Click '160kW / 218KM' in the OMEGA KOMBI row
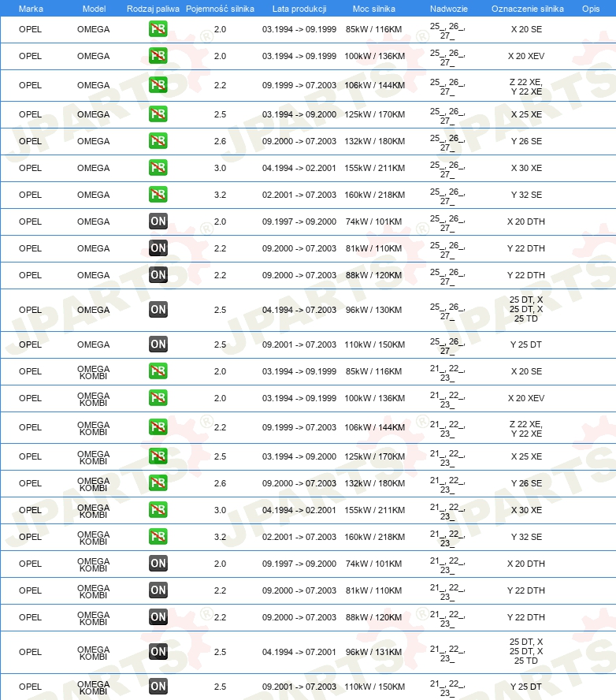 point(375,537)
